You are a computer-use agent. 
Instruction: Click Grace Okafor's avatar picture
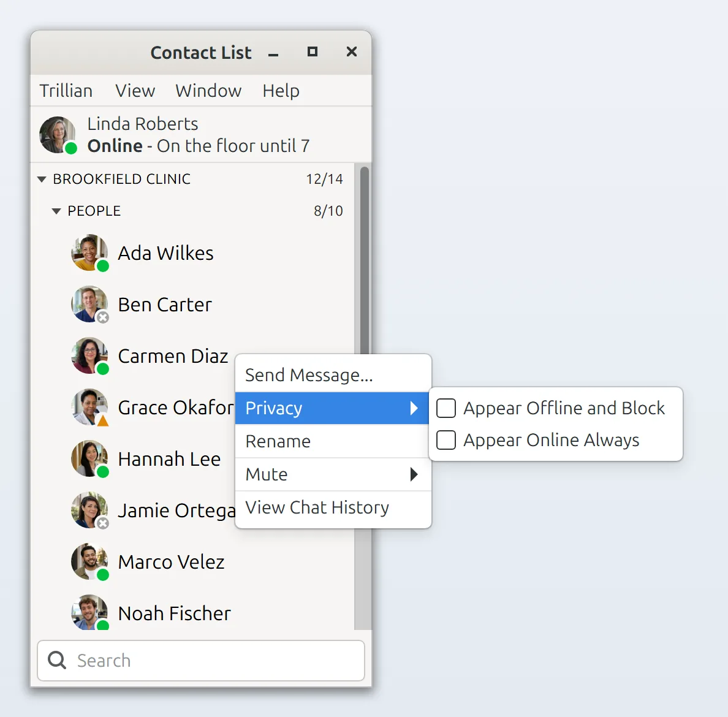[89, 407]
